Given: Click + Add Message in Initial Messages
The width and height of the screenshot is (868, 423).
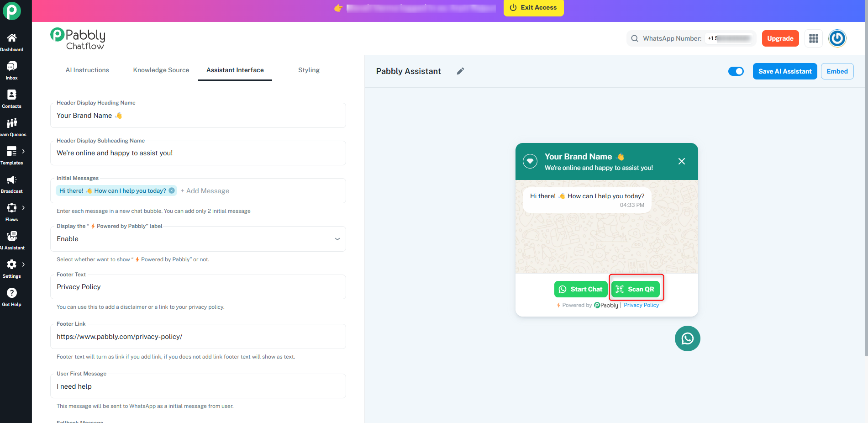Looking at the screenshot, I should [205, 191].
